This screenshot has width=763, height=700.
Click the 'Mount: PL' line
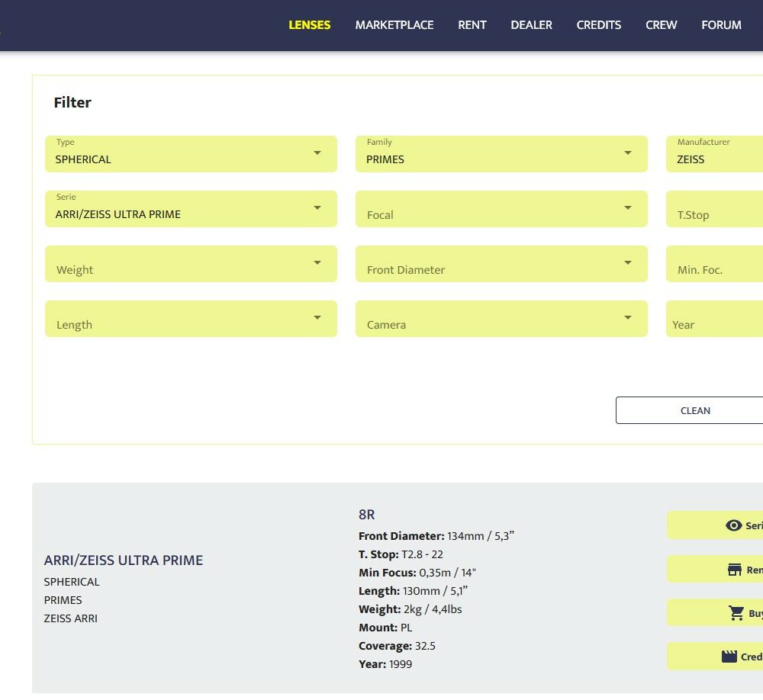(x=385, y=628)
